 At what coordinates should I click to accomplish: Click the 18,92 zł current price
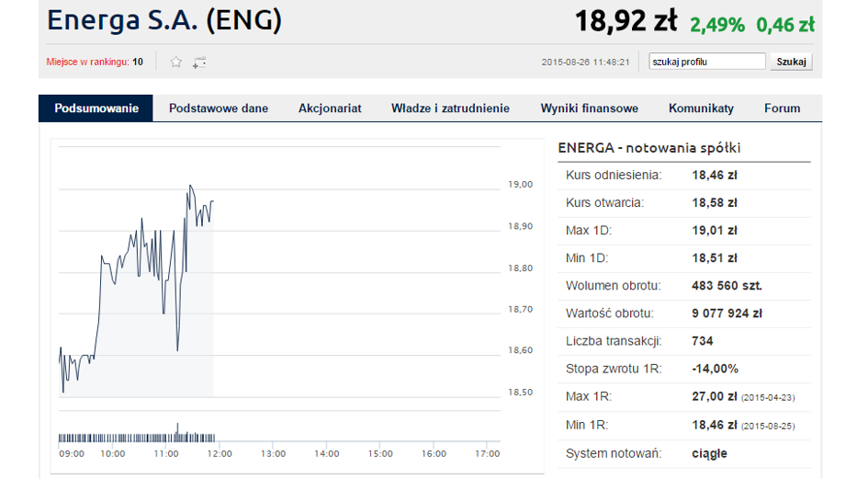click(x=626, y=21)
